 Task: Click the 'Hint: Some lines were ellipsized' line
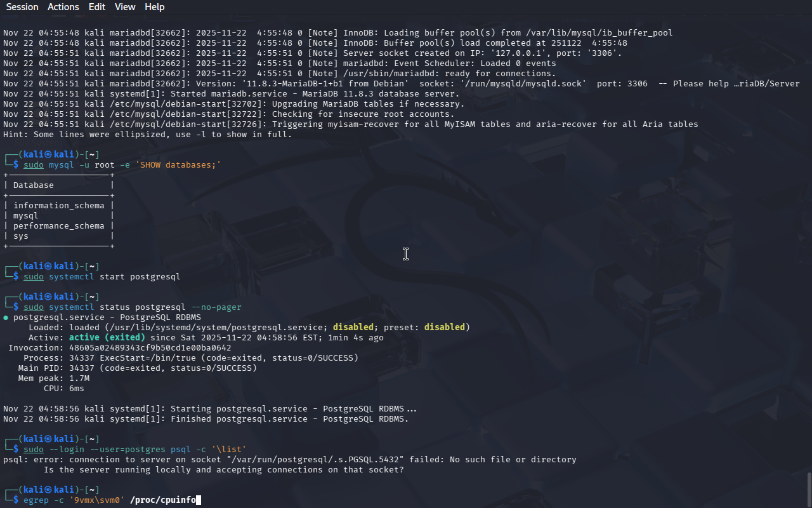click(x=147, y=135)
